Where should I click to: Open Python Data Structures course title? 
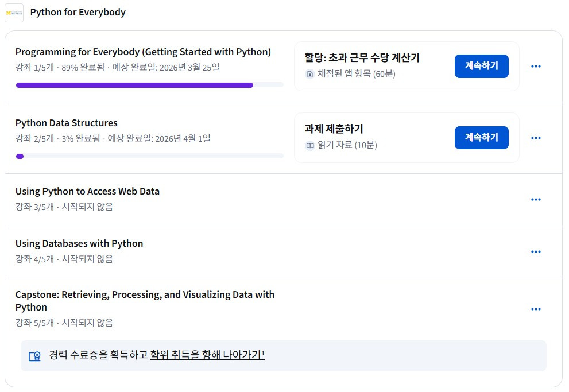67,123
